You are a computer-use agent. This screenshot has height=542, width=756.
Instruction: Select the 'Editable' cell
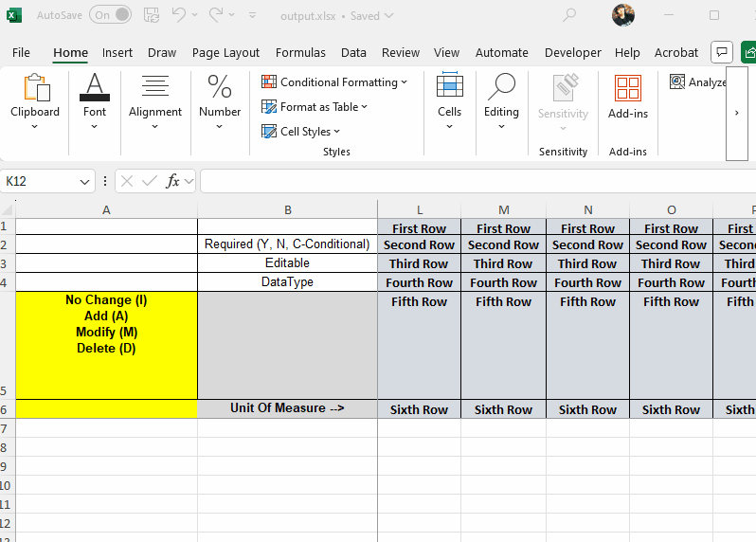[287, 262]
